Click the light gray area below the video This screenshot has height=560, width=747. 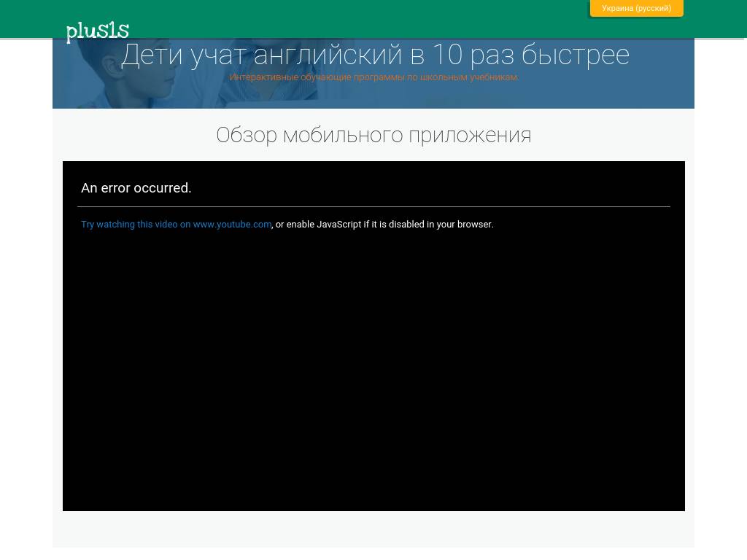click(x=373, y=529)
